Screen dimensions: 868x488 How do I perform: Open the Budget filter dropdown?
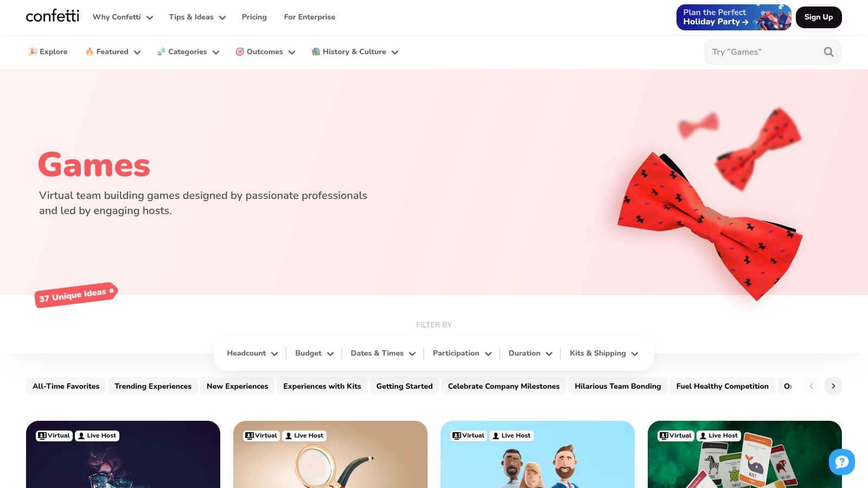(x=315, y=354)
